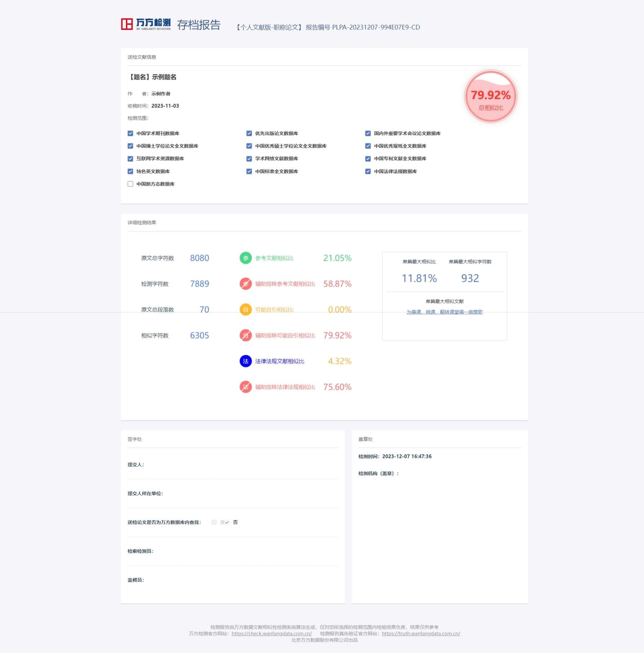Click the green reference similarity icon
Screen dimensions: 644x653
click(x=245, y=258)
